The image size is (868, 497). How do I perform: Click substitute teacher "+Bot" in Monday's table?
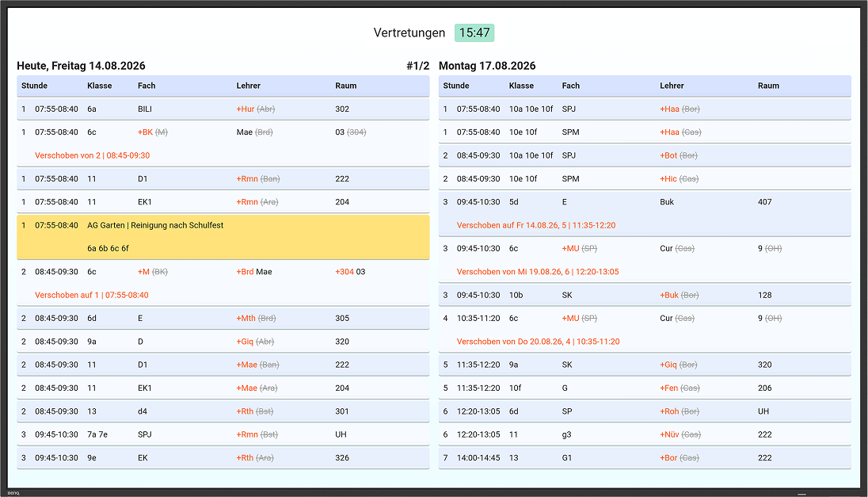(x=668, y=155)
